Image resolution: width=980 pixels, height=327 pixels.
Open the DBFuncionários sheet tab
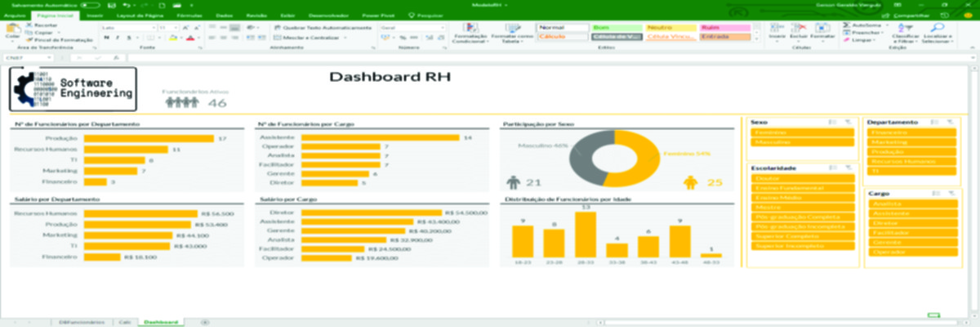[82, 322]
